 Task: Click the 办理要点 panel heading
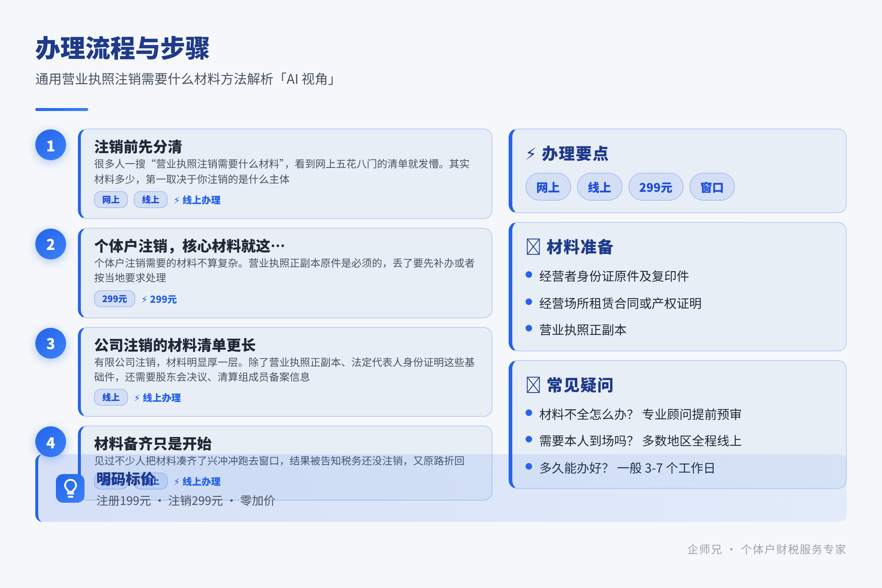coord(575,154)
